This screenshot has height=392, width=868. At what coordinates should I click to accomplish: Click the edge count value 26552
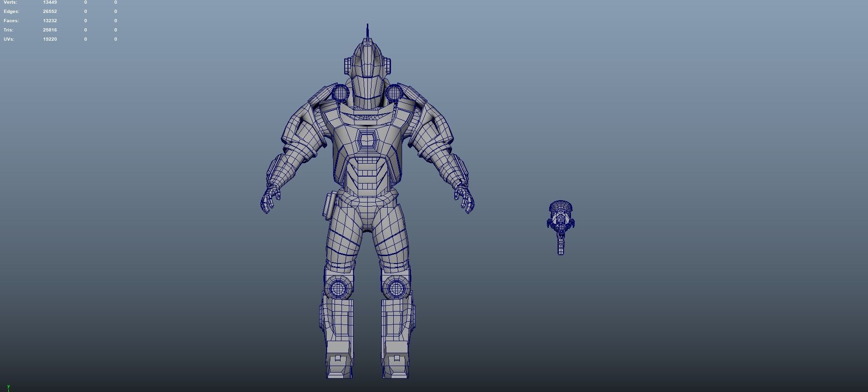point(50,12)
